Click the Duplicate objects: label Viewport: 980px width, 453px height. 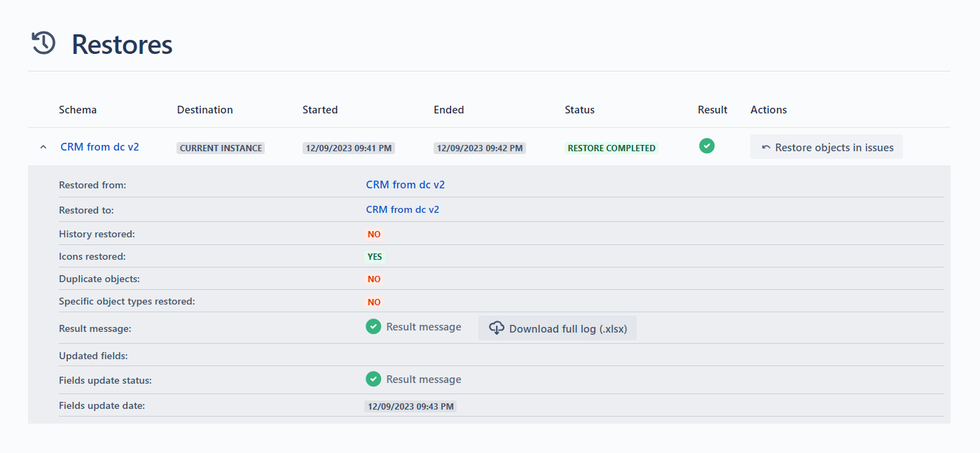[99, 279]
